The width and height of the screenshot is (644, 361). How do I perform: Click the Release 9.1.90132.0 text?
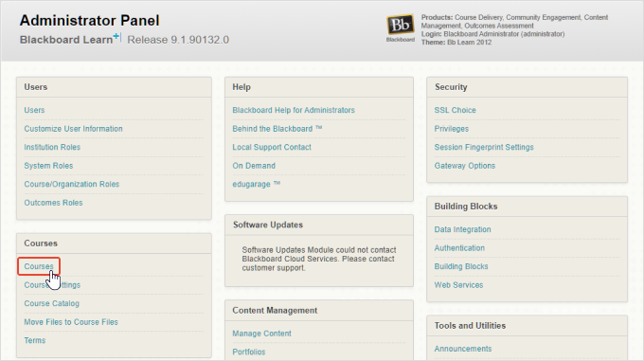point(178,40)
